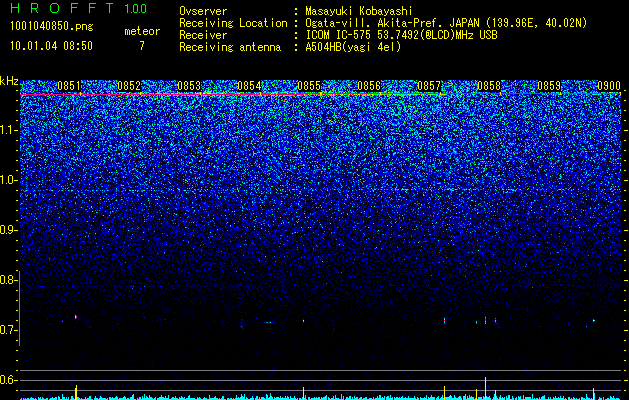This screenshot has width=629, height=400.
Task: Click the Receiving Location value text
Action: [x=446, y=23]
